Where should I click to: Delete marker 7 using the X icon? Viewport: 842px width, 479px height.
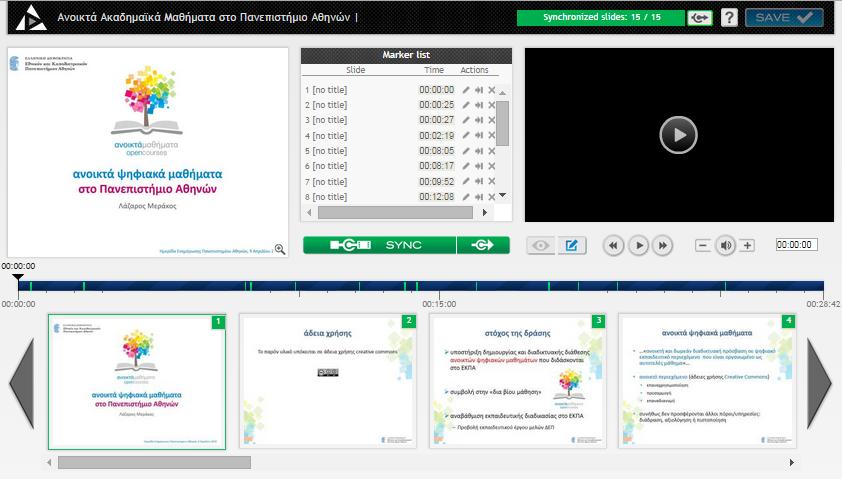pos(491,182)
